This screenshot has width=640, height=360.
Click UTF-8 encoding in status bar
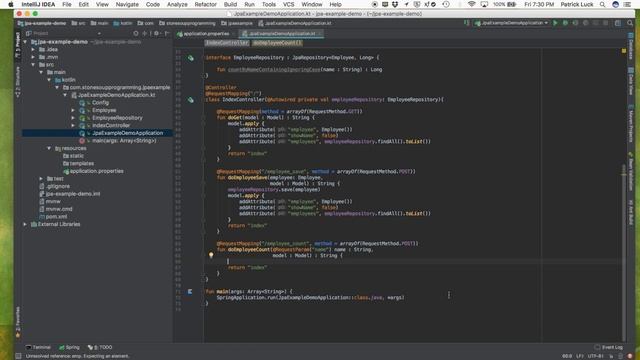[x=595, y=356]
